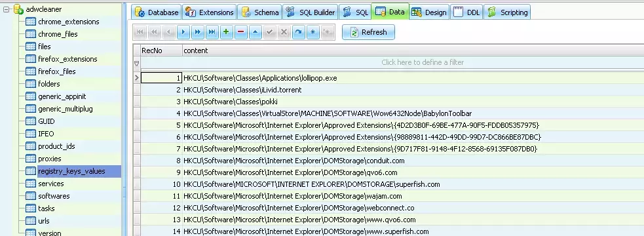This screenshot has height=236, width=644.
Task: Collapse the adwcleaner database node
Action: pyautogui.click(x=6, y=9)
